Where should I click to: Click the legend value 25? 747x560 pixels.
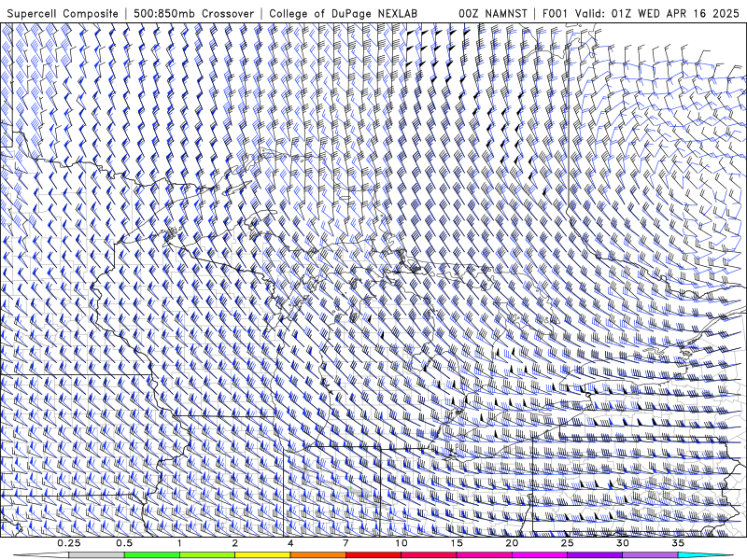pos(568,543)
